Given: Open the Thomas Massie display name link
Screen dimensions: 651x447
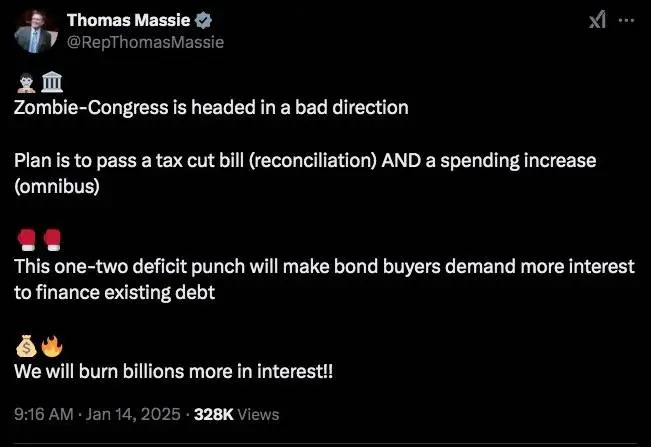Looking at the screenshot, I should click(x=128, y=21).
